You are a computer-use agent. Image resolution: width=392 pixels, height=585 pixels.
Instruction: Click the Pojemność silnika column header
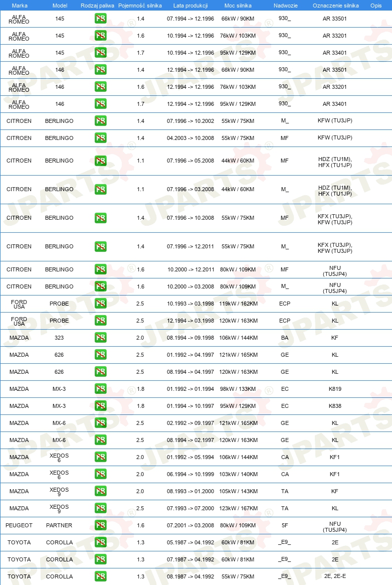tap(140, 6)
